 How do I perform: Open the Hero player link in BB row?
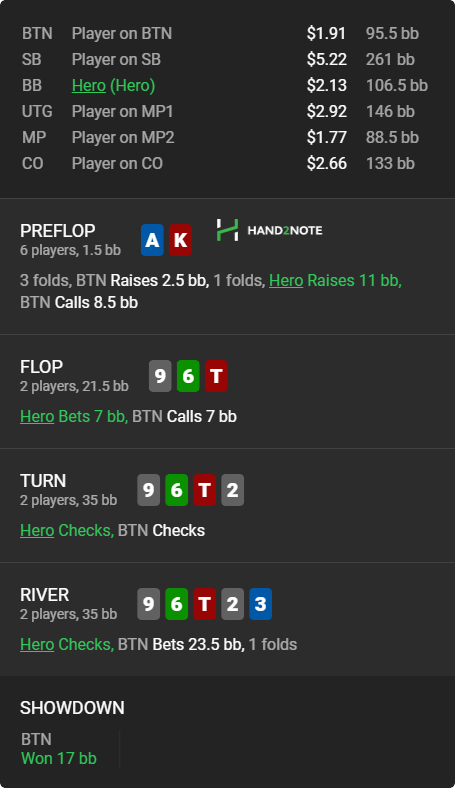pyautogui.click(x=88, y=85)
